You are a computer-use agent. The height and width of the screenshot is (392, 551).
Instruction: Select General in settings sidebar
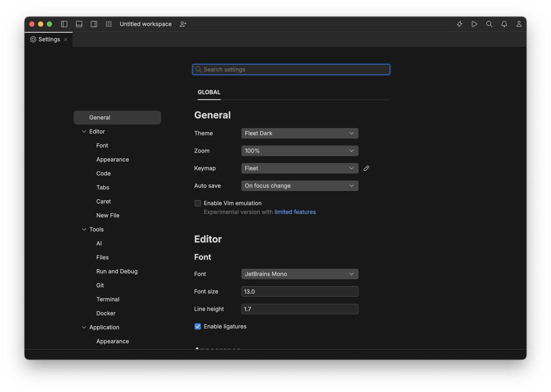click(117, 118)
